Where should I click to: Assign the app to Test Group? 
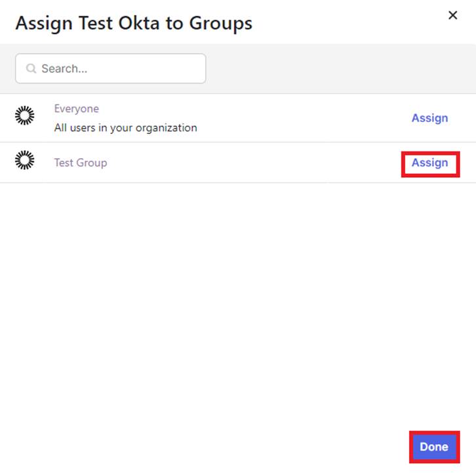click(x=429, y=163)
